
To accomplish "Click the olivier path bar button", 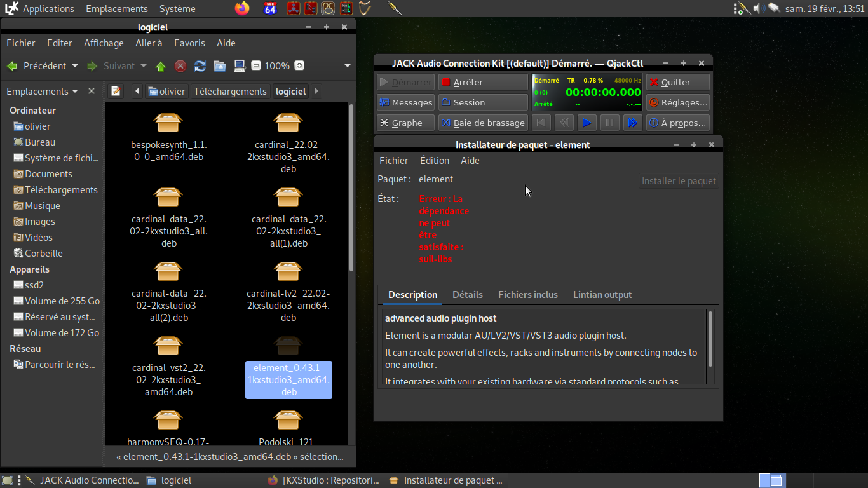I will click(167, 91).
